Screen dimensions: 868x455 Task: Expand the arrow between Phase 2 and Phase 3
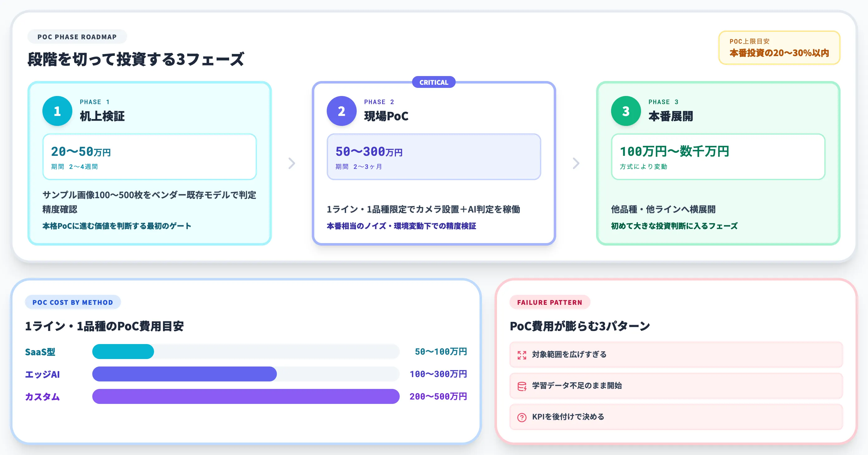pos(576,163)
